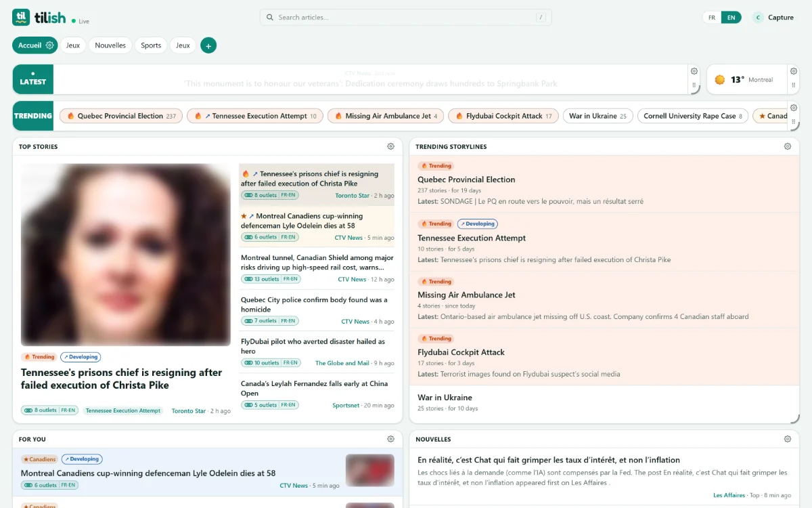Viewport: 812px width, 508px height.
Task: Click the 7 outlets badge
Action: point(270,321)
